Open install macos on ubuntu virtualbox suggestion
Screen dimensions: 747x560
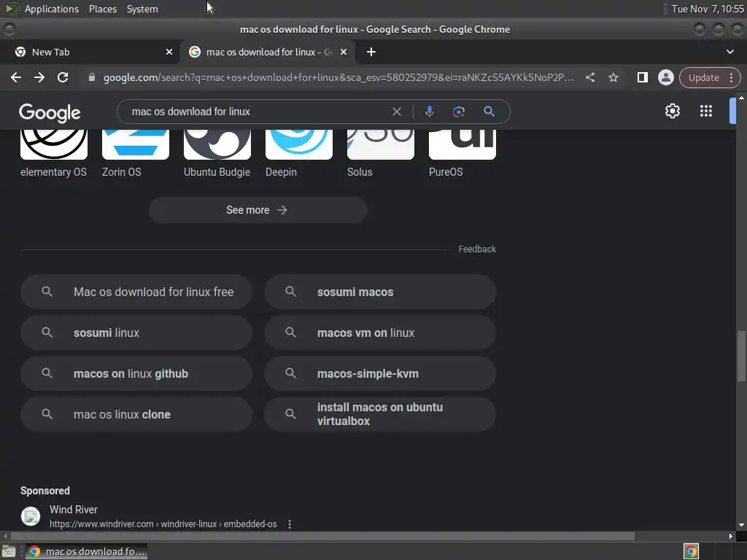coord(380,414)
